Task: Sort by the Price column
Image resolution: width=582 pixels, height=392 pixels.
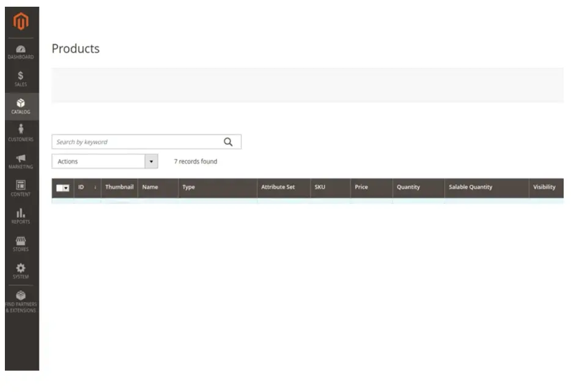Action: [372, 187]
